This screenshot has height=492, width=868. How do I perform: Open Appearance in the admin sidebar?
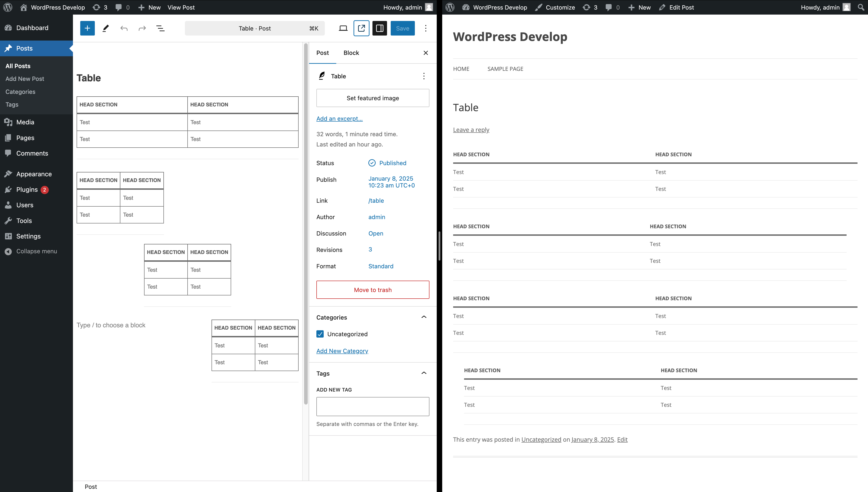coord(34,174)
